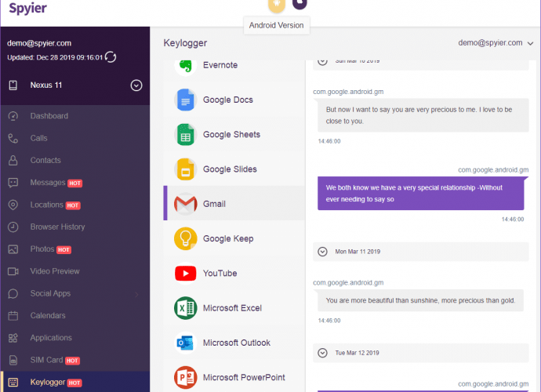The height and width of the screenshot is (392, 541).
Task: Click the 'very precious to me' message
Action: tap(423, 115)
